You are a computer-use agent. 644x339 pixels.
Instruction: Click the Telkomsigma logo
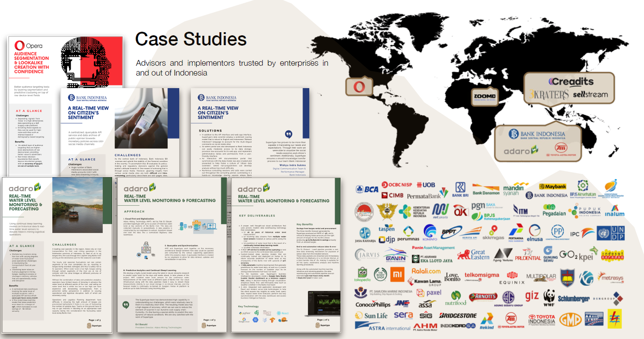tap(482, 276)
